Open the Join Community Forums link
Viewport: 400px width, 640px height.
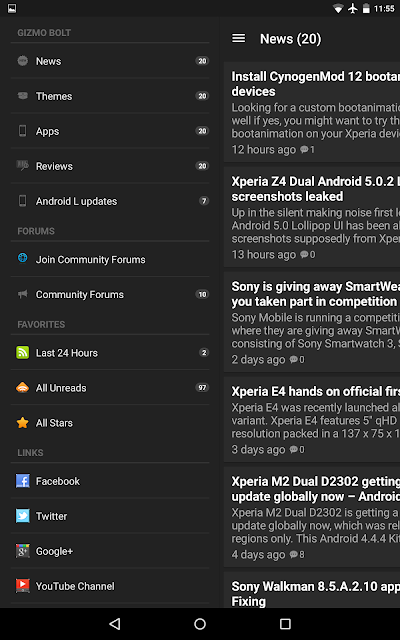tap(110, 259)
